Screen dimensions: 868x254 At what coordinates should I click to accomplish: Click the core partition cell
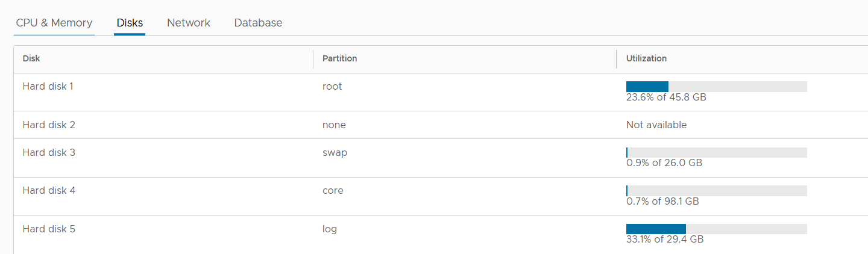333,190
